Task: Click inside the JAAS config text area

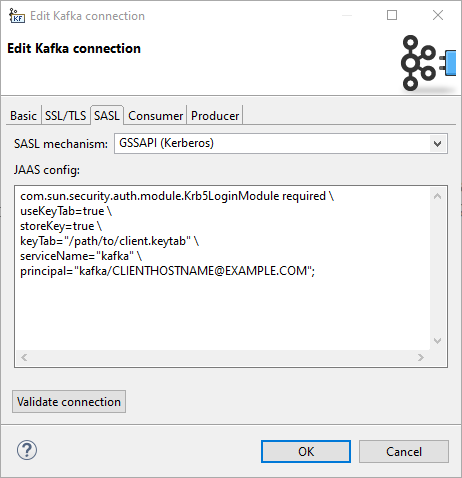Action: (x=222, y=268)
